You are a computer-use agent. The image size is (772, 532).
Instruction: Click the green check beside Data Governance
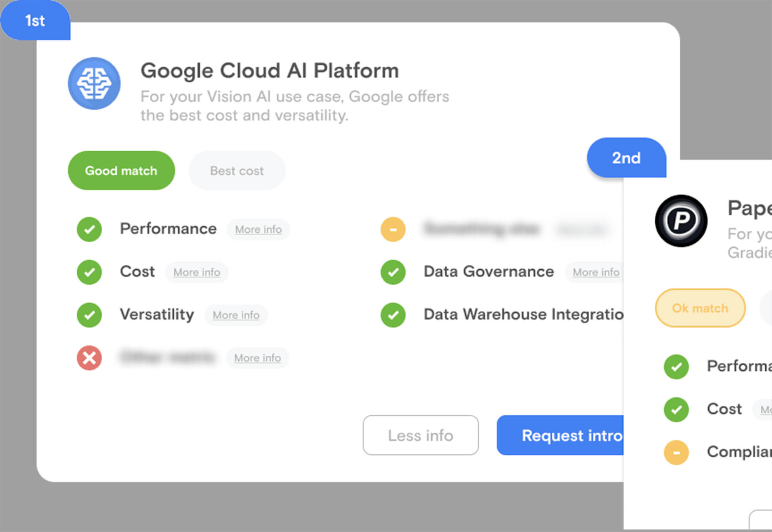(393, 272)
